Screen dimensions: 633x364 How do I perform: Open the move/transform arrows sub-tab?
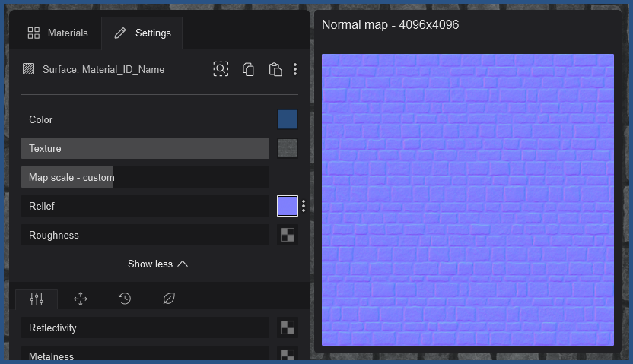[81, 299]
